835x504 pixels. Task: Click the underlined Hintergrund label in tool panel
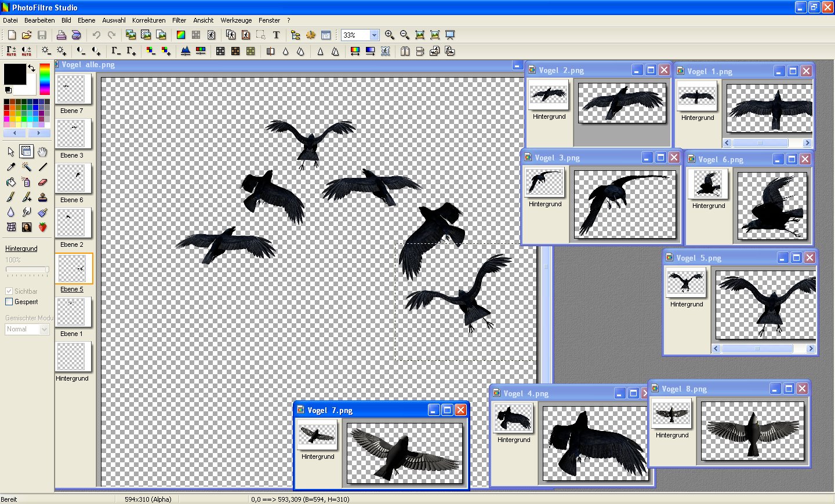coord(21,249)
